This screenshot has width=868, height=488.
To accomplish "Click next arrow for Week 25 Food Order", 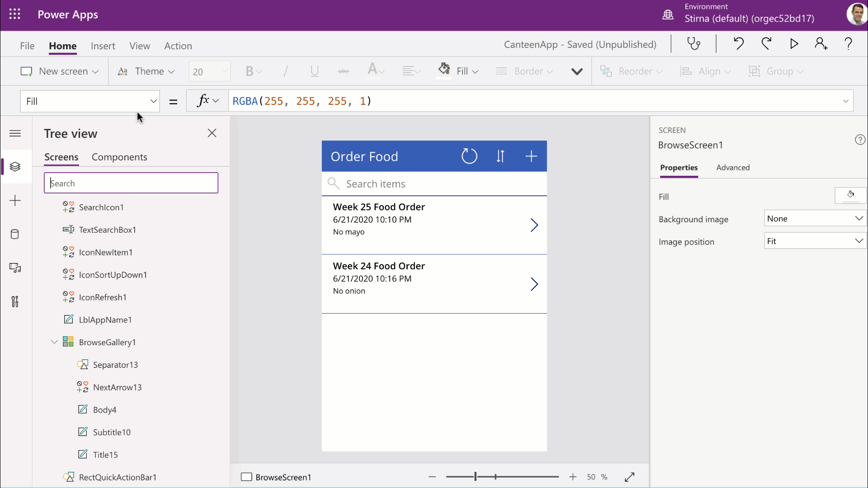I will pos(534,225).
